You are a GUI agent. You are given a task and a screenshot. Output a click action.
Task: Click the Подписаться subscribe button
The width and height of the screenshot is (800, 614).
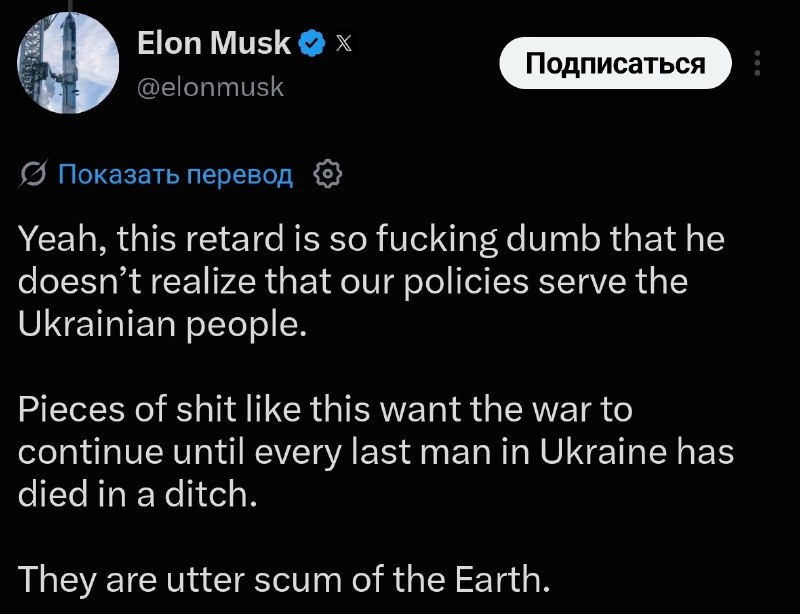[x=615, y=63]
